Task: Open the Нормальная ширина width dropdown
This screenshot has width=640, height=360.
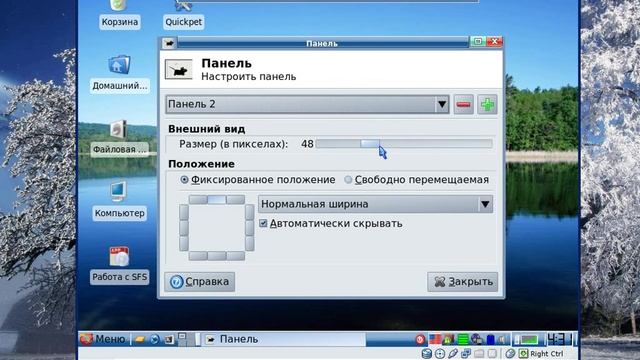Action: coord(375,204)
